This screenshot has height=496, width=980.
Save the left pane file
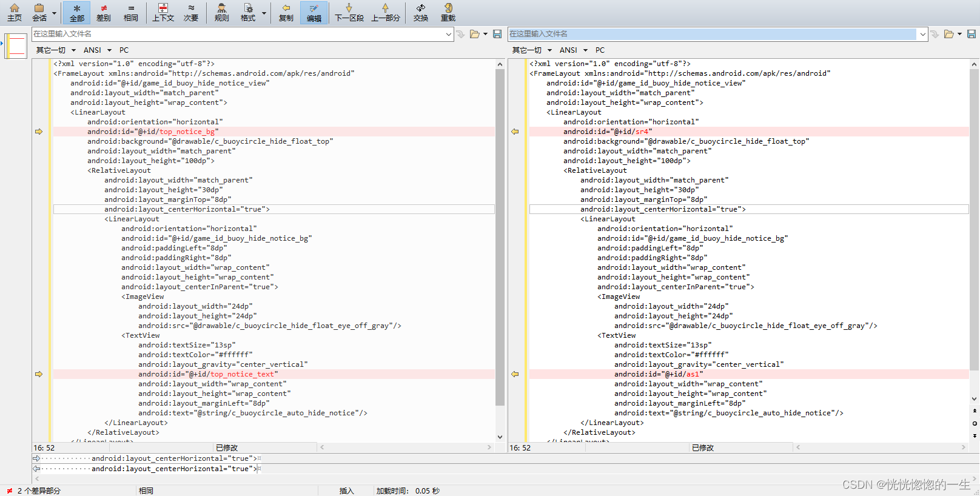click(x=497, y=34)
